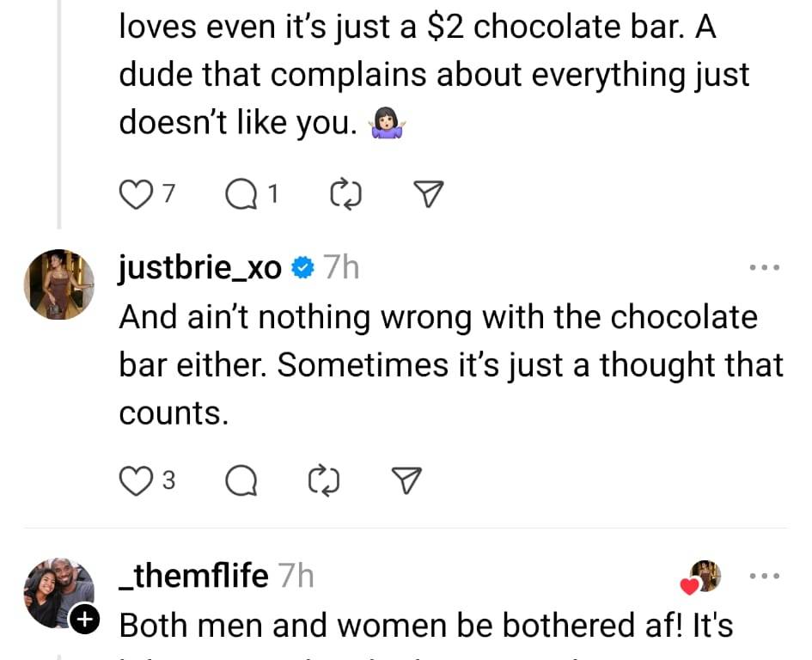Open _themflife profile picture

58,594
